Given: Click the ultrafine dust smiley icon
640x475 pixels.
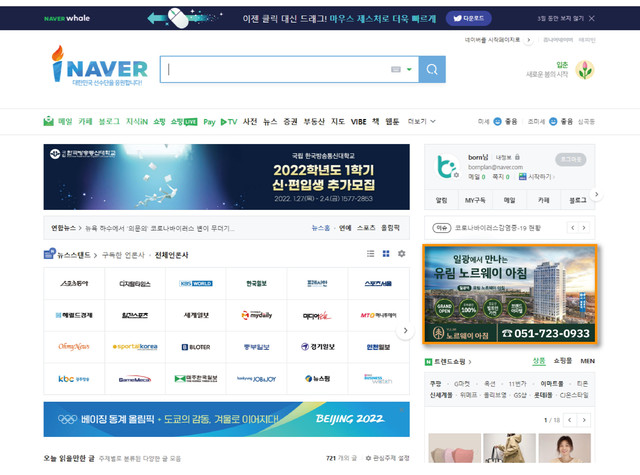Looking at the screenshot, I should coord(553,121).
